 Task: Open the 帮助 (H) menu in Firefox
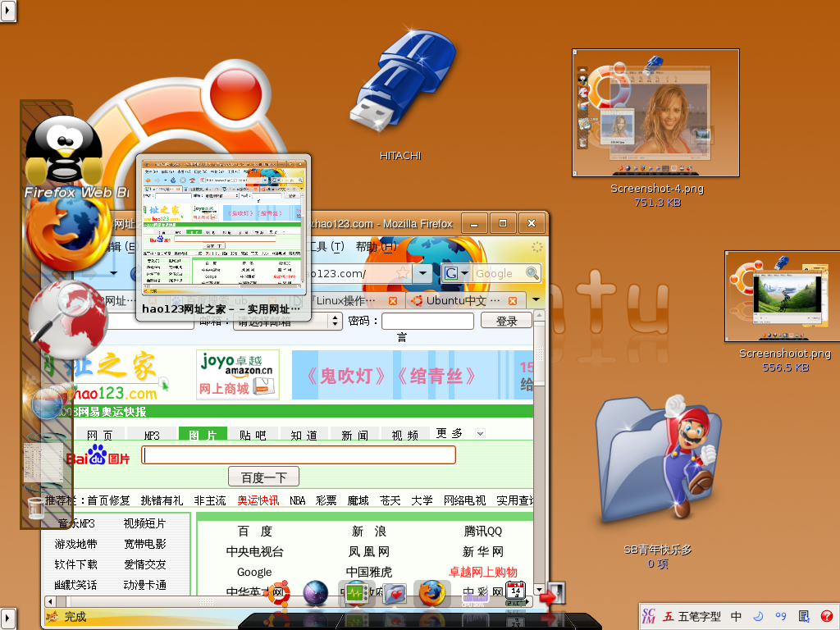pyautogui.click(x=376, y=246)
